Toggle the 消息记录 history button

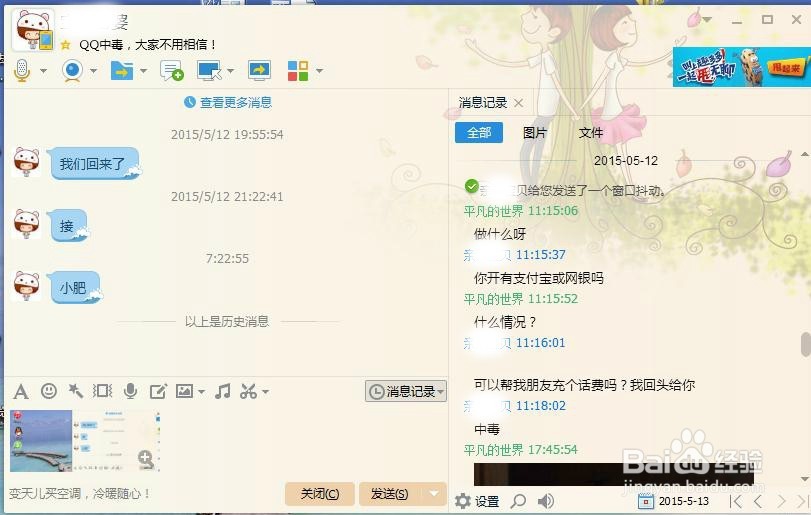pyautogui.click(x=406, y=391)
